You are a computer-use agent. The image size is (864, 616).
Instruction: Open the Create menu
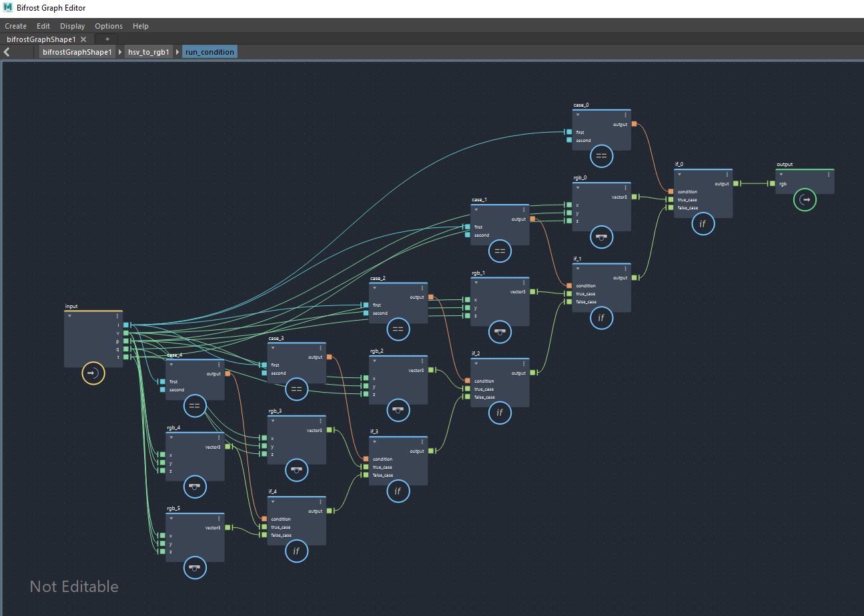pyautogui.click(x=15, y=26)
